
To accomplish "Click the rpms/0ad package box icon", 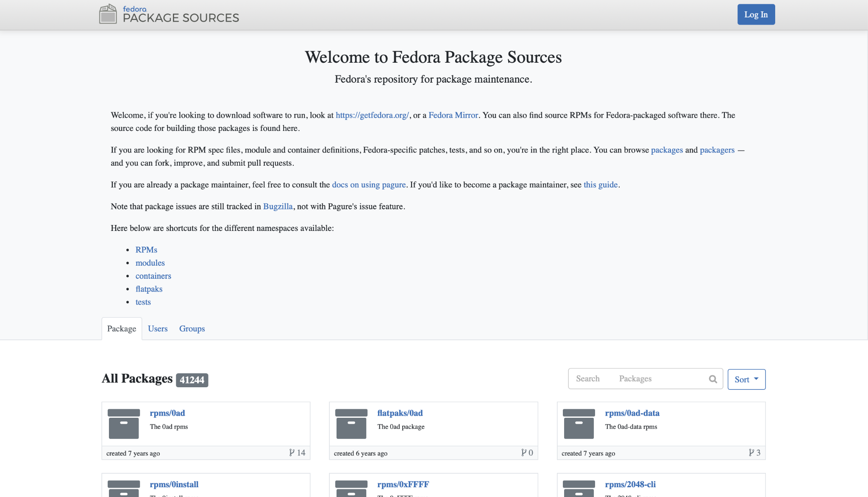I will pyautogui.click(x=124, y=424).
